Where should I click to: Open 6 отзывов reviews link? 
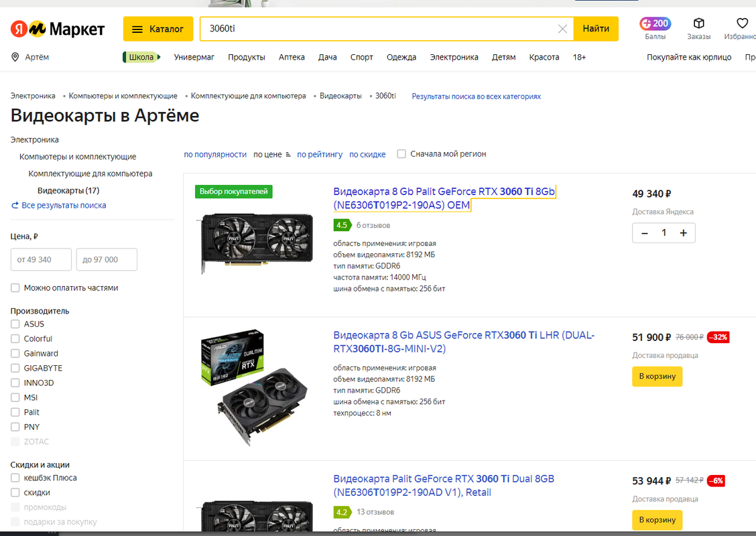(x=373, y=225)
